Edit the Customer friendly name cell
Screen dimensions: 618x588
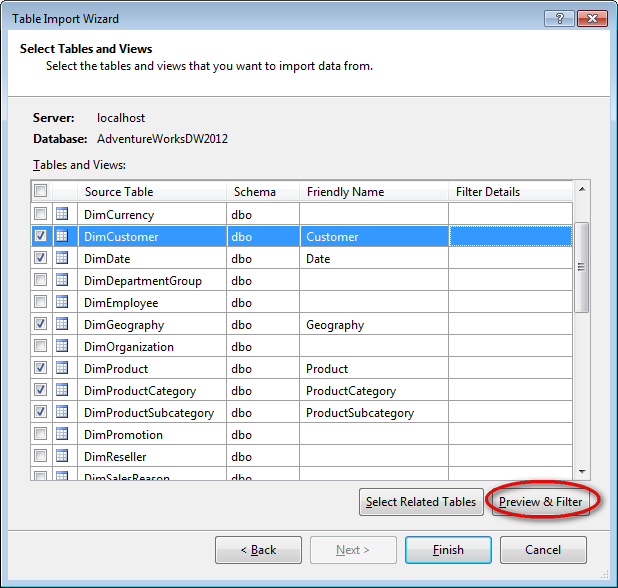(374, 236)
